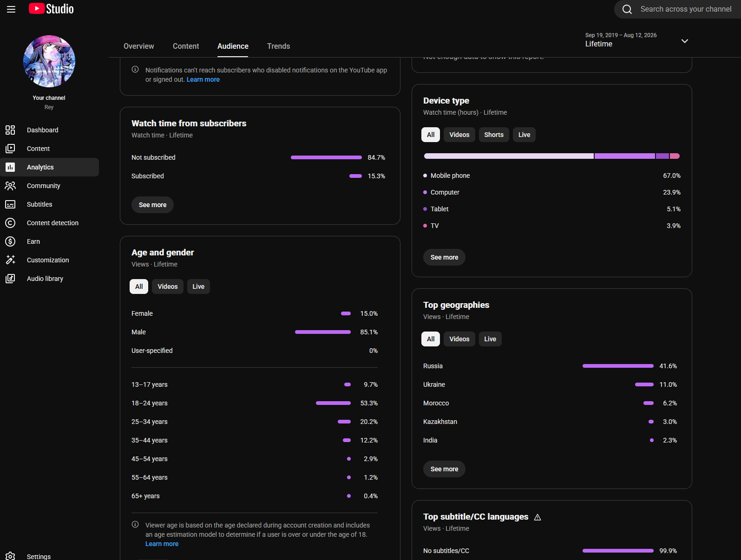Screen dimensions: 741x560
Task: Select Videos filter in Top geographies
Action: (459, 339)
